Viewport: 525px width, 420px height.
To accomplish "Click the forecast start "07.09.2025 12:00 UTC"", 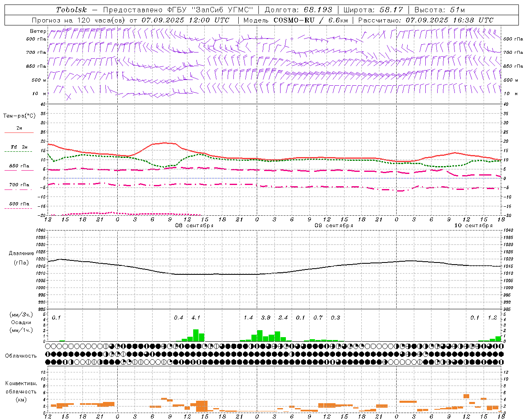I will point(185,20).
